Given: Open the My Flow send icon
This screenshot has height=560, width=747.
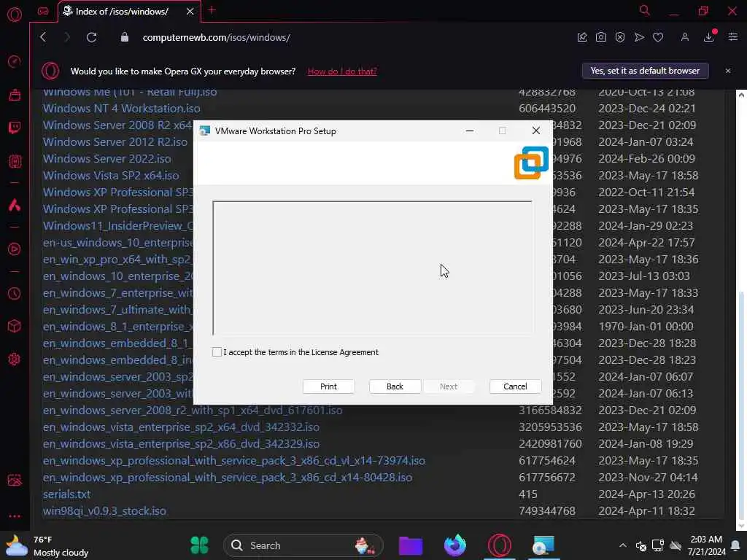Looking at the screenshot, I should point(639,37).
